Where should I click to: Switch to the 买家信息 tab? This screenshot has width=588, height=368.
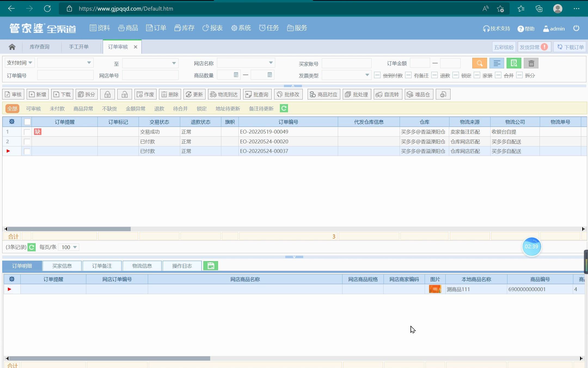click(62, 266)
